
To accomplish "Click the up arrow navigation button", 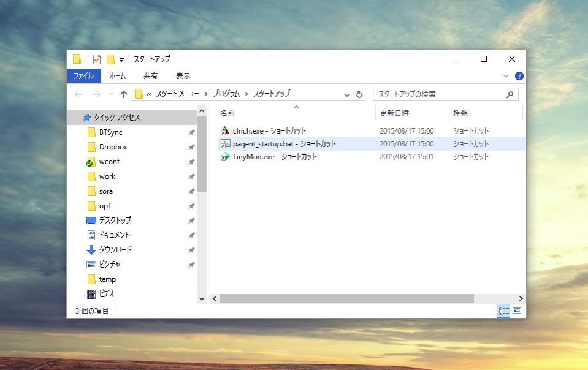I will click(x=124, y=94).
